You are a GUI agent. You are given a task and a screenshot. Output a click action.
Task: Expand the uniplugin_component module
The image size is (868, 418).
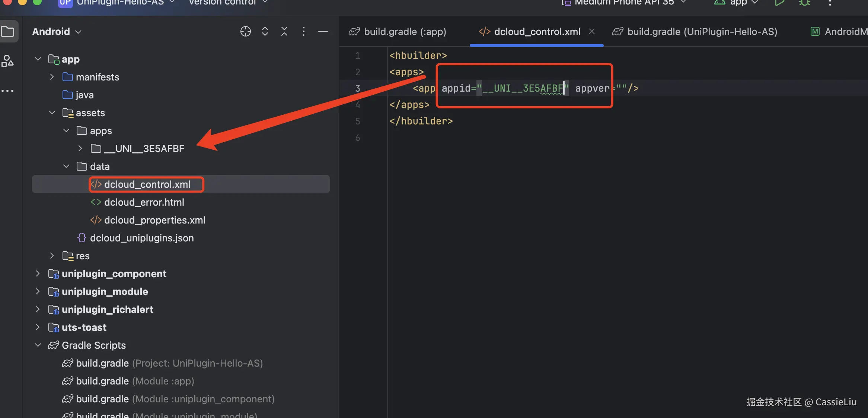coord(38,274)
